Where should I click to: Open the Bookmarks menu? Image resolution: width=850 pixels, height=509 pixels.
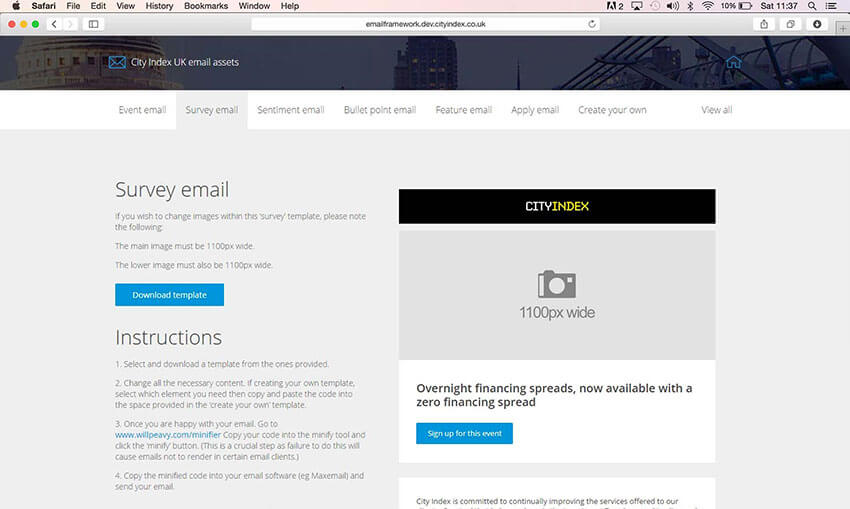tap(206, 6)
